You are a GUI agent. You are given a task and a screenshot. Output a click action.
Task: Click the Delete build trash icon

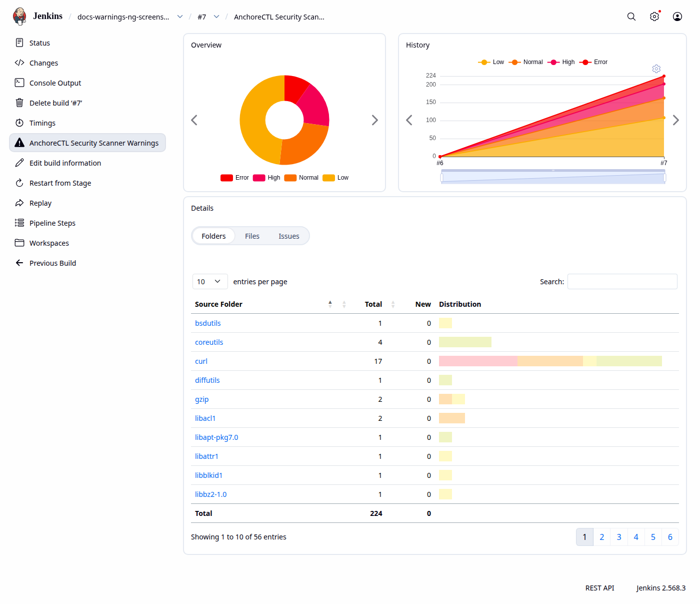coord(19,103)
